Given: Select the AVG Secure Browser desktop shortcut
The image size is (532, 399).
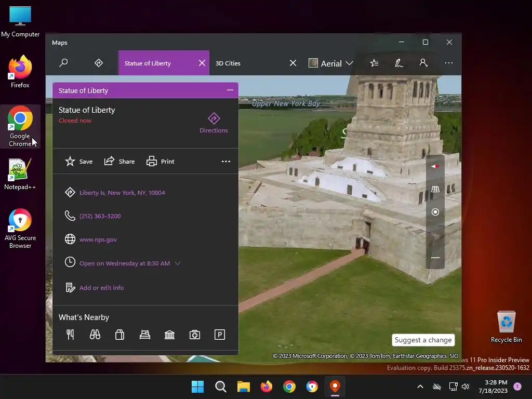Looking at the screenshot, I should 20,229.
